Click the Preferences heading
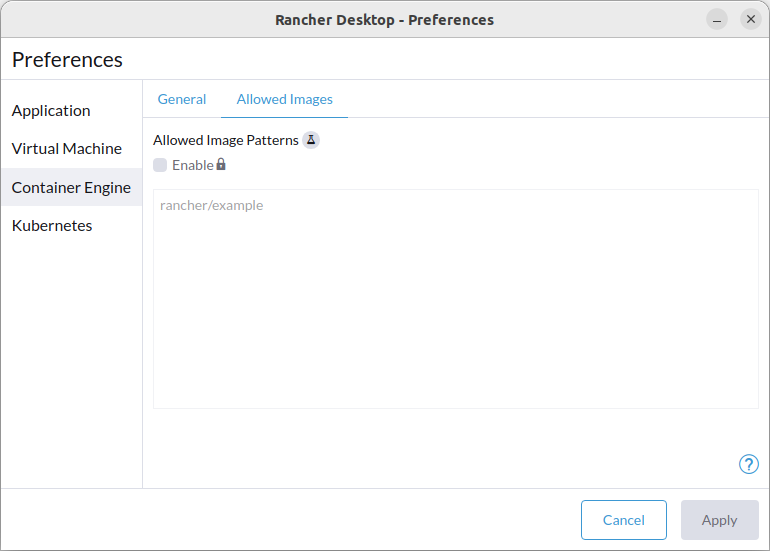 pos(67,59)
